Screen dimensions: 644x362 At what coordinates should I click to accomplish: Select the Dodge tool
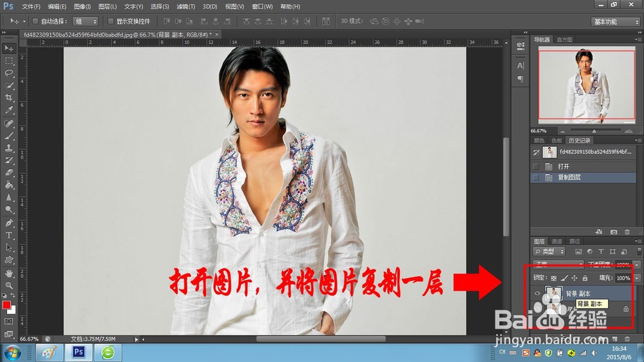[x=8, y=209]
